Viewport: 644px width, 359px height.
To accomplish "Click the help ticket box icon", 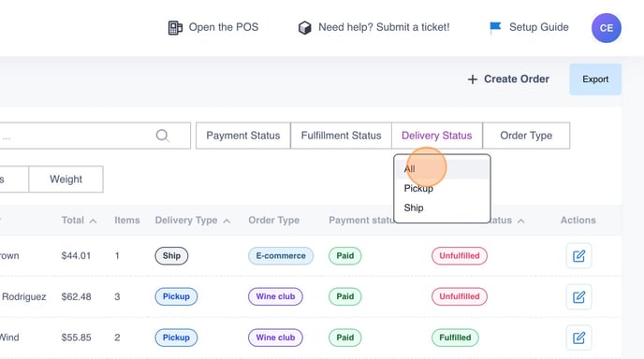I will pyautogui.click(x=305, y=27).
